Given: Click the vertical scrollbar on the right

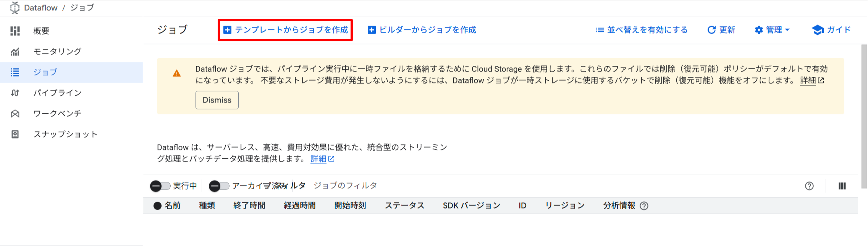Looking at the screenshot, I should tap(865, 116).
